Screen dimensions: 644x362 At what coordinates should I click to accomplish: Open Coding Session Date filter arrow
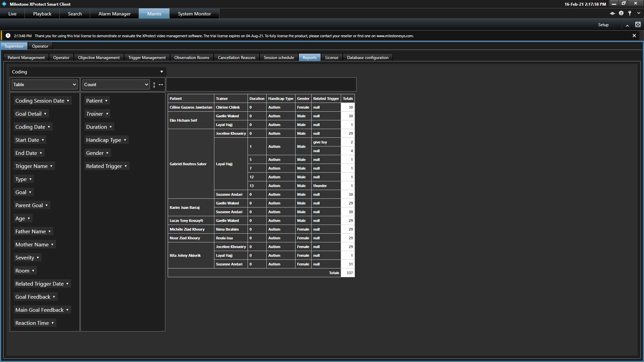coord(68,101)
